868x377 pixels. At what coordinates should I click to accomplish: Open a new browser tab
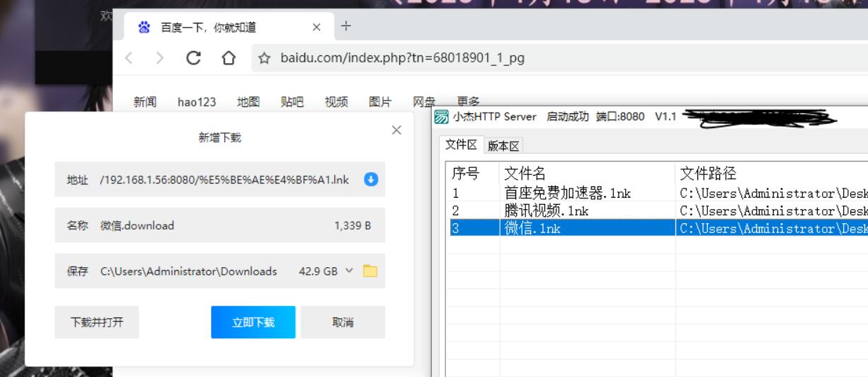pyautogui.click(x=346, y=27)
